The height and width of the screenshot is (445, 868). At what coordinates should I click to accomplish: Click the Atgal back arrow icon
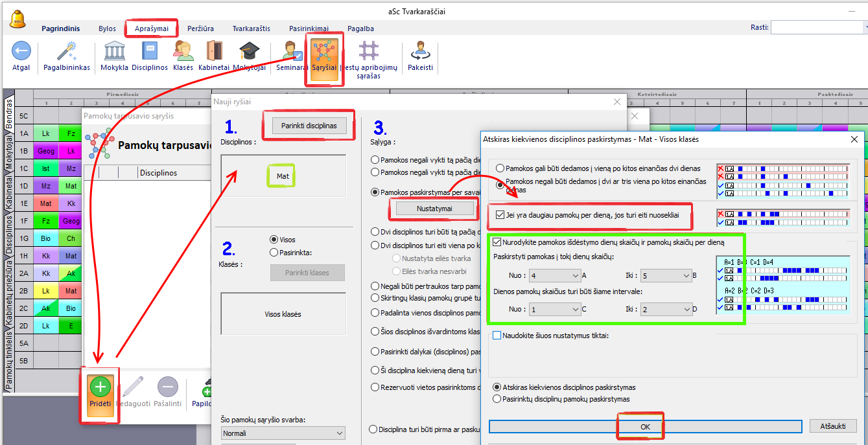[x=21, y=51]
